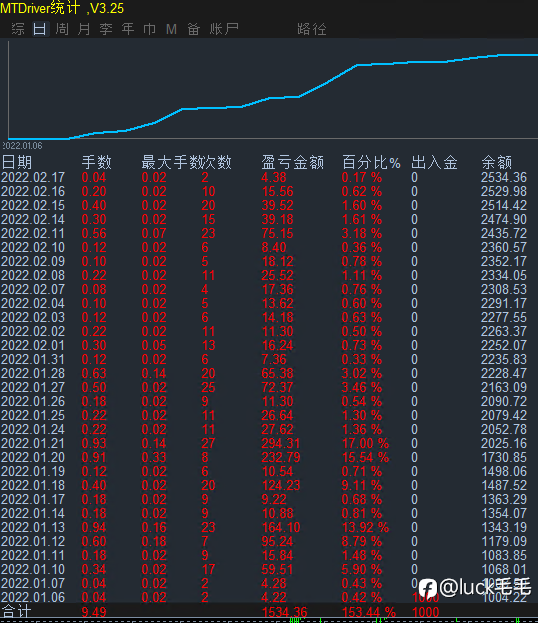Image resolution: width=538 pixels, height=623 pixels.
Task: Click the chart start date 2022.01.06
Action: pyautogui.click(x=22, y=146)
